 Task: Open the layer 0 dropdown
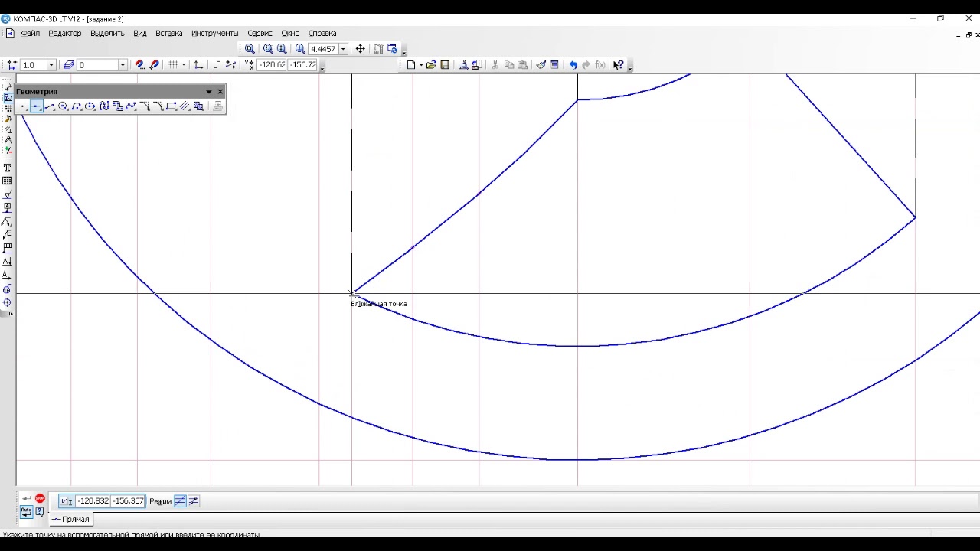pyautogui.click(x=122, y=65)
